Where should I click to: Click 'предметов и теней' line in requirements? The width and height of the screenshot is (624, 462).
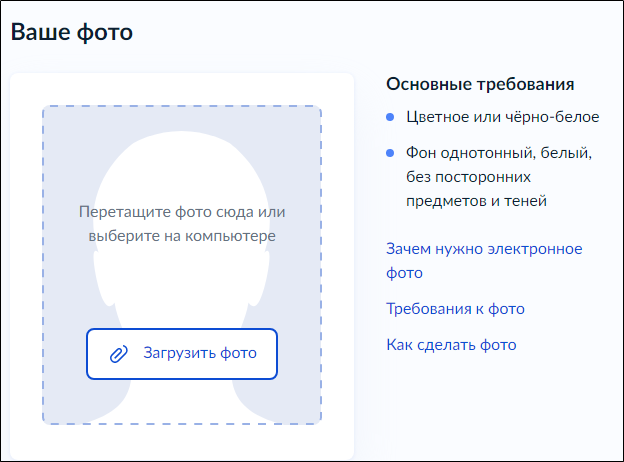click(476, 202)
